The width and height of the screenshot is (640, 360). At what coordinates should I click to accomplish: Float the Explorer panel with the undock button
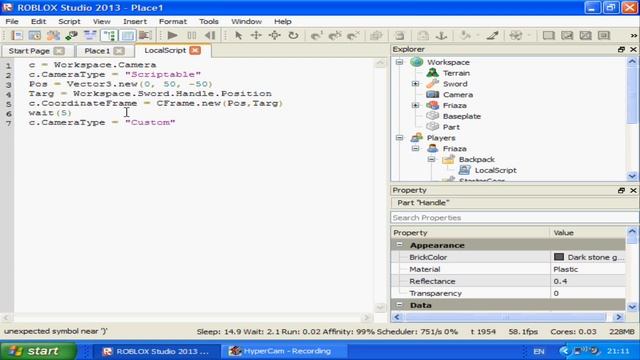click(x=621, y=49)
